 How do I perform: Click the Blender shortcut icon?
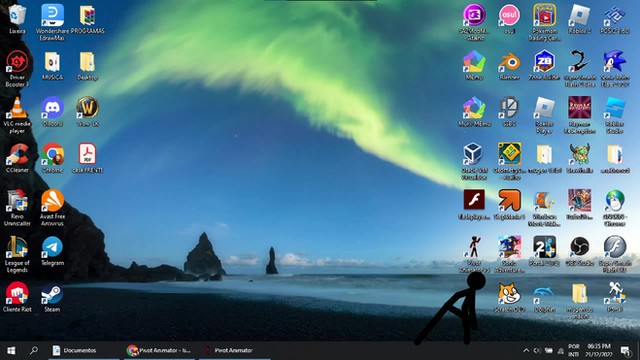(x=509, y=65)
